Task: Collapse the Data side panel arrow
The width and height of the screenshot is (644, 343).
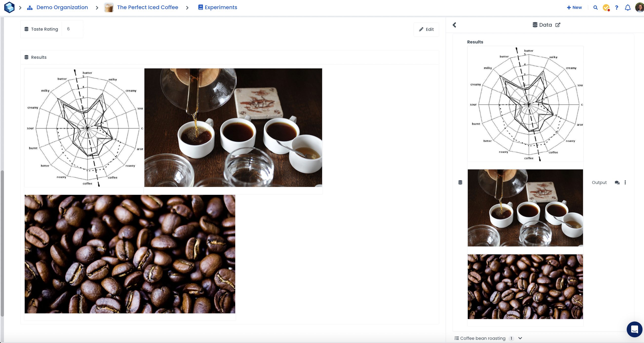Action: click(454, 25)
